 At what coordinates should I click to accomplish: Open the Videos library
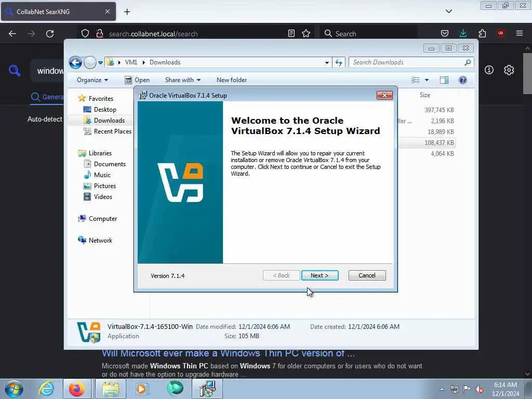click(103, 197)
